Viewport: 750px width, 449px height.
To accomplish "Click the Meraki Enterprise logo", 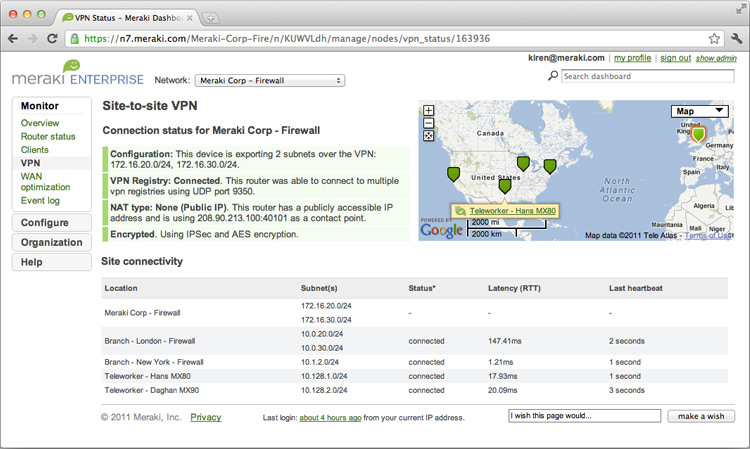I will pyautogui.click(x=77, y=73).
